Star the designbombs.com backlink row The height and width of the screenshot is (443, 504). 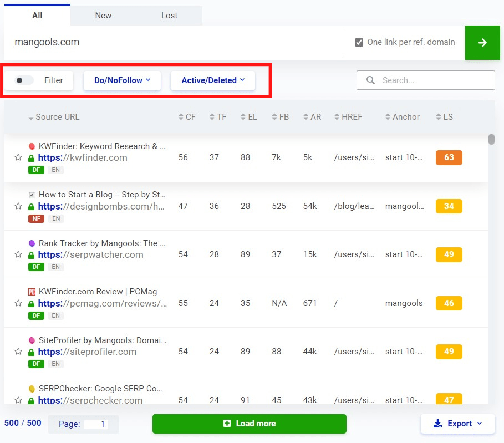click(18, 206)
